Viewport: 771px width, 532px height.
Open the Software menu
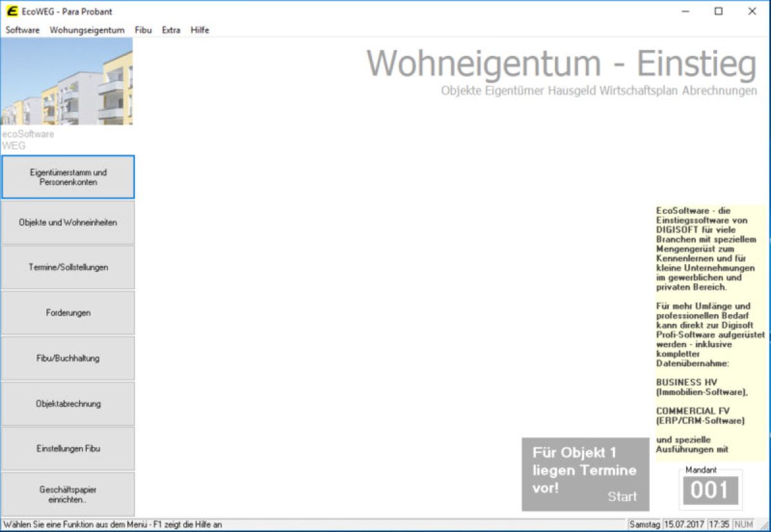[22, 30]
